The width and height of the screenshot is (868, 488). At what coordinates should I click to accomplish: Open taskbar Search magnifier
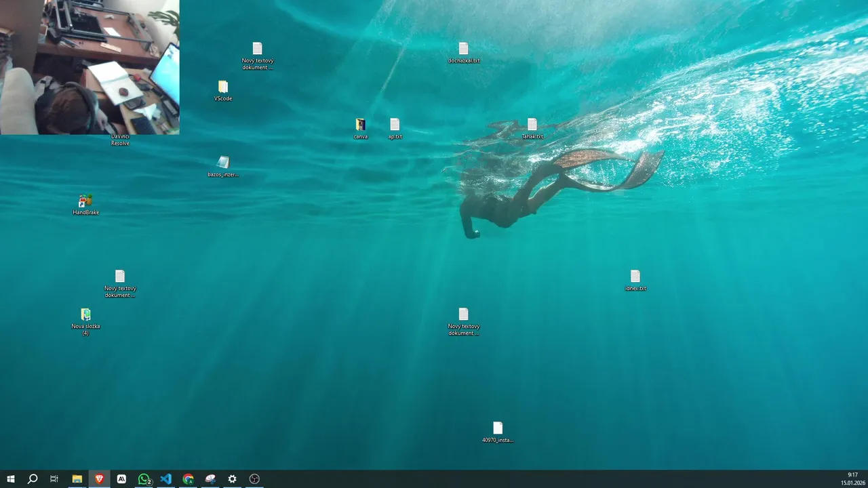pos(32,479)
